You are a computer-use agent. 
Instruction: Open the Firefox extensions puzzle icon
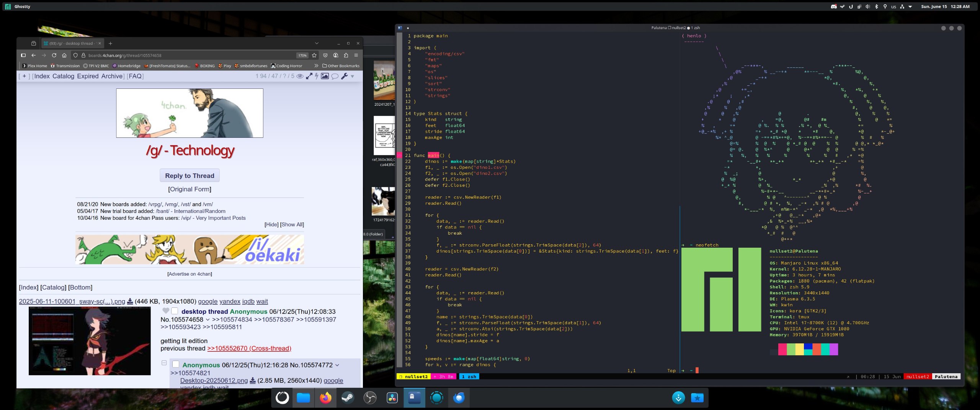pyautogui.click(x=346, y=55)
